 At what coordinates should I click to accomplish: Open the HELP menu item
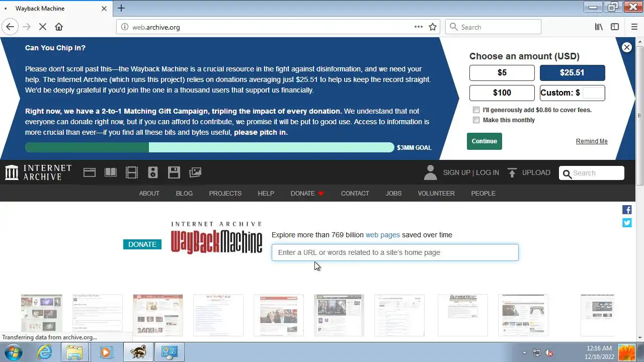(266, 194)
